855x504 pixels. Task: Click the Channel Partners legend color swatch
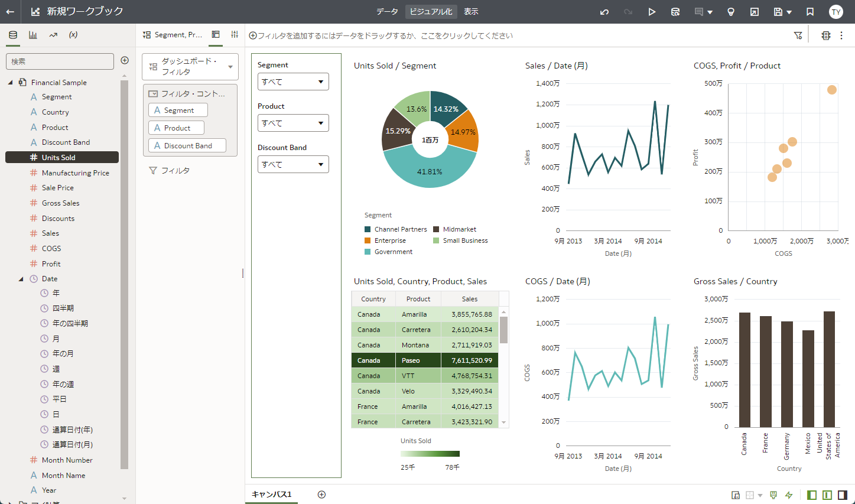coord(368,229)
